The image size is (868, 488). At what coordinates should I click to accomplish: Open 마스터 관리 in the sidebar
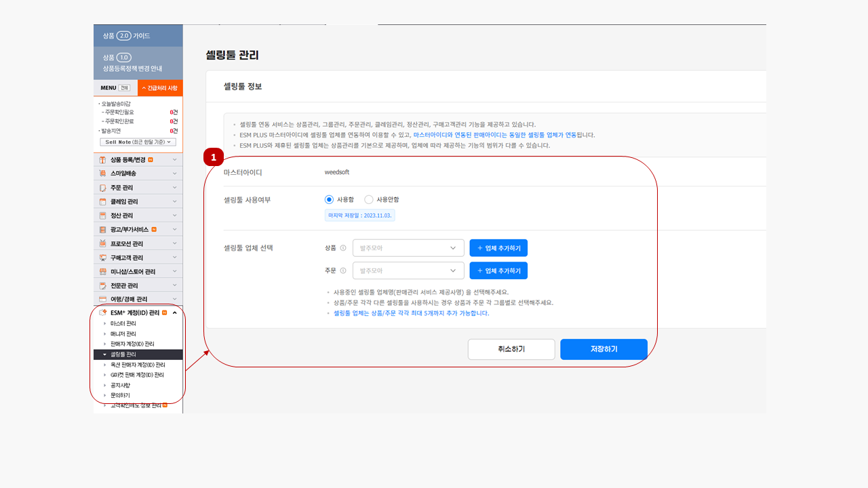(x=123, y=323)
